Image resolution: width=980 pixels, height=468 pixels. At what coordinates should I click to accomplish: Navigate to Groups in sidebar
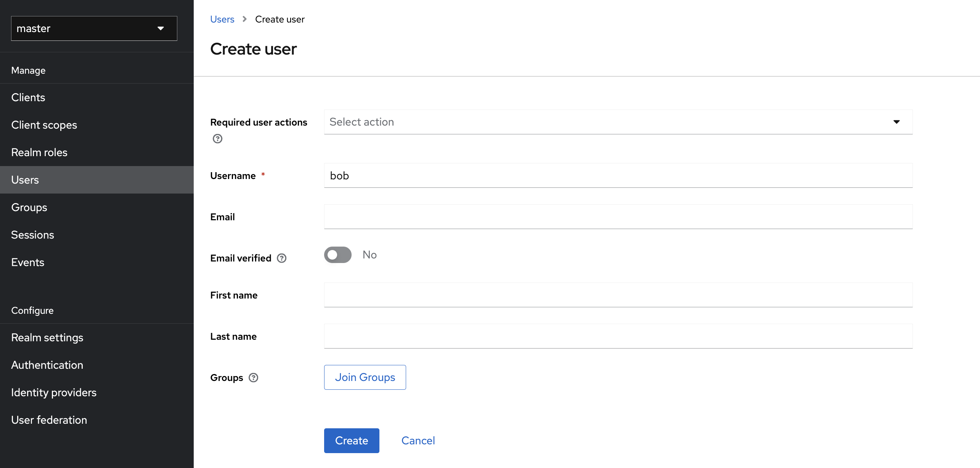tap(29, 207)
